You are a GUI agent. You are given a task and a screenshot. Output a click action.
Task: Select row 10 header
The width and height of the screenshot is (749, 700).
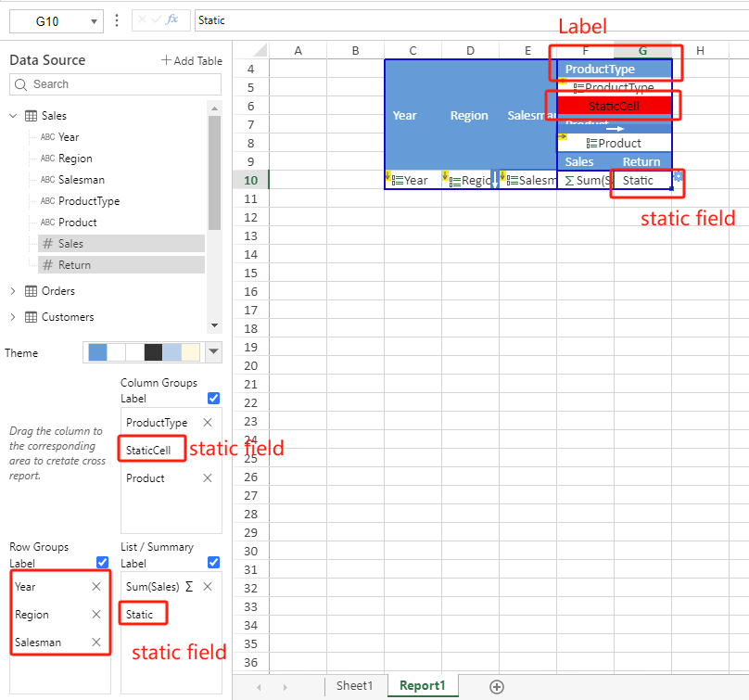(x=251, y=180)
